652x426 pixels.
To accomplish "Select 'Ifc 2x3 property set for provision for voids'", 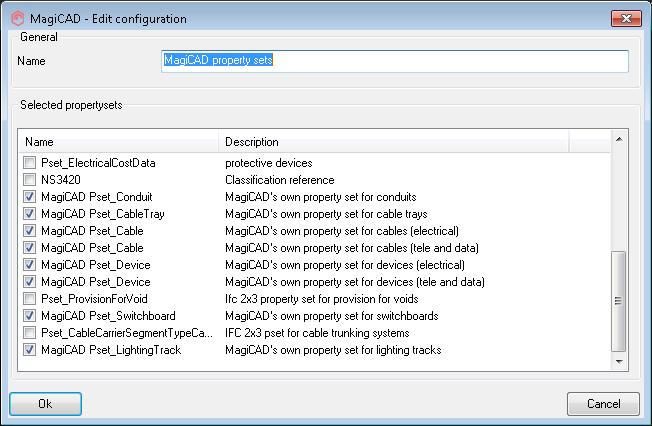I will (321, 300).
